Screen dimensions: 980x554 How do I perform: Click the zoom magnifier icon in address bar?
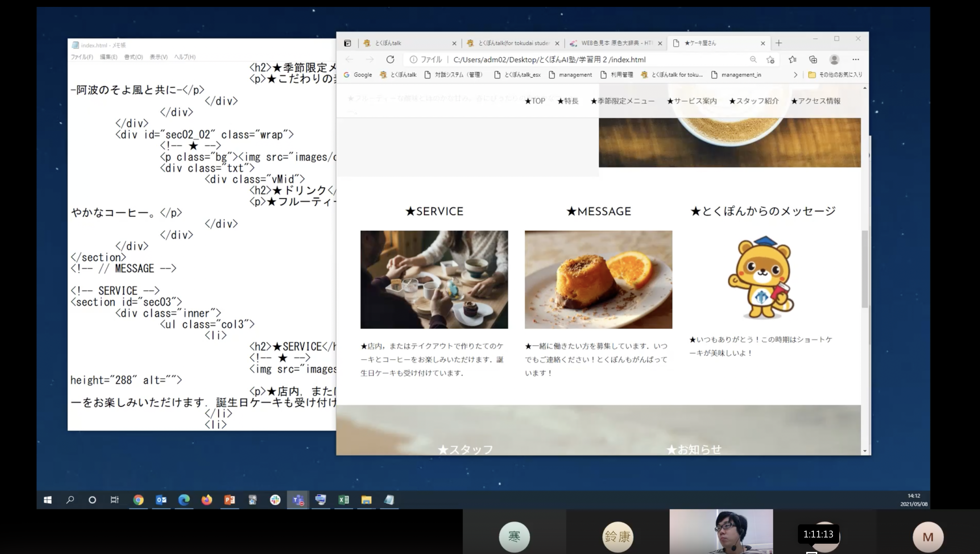[753, 59]
